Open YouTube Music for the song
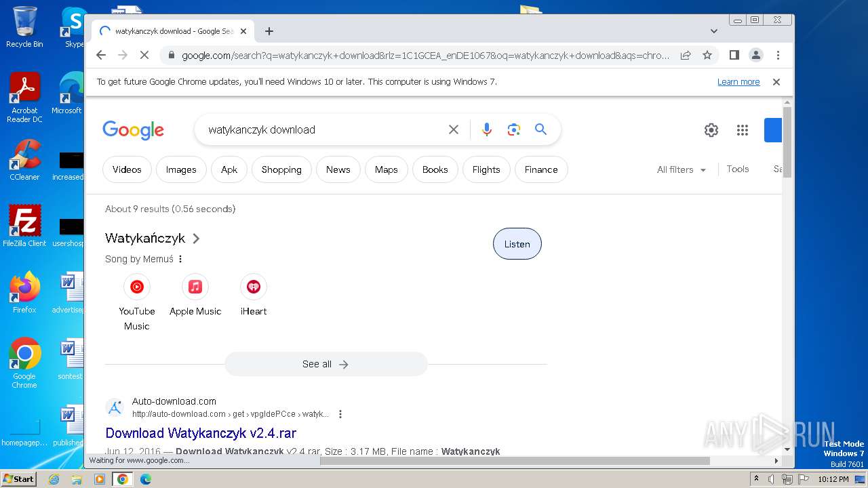The image size is (868, 488). coord(137,302)
